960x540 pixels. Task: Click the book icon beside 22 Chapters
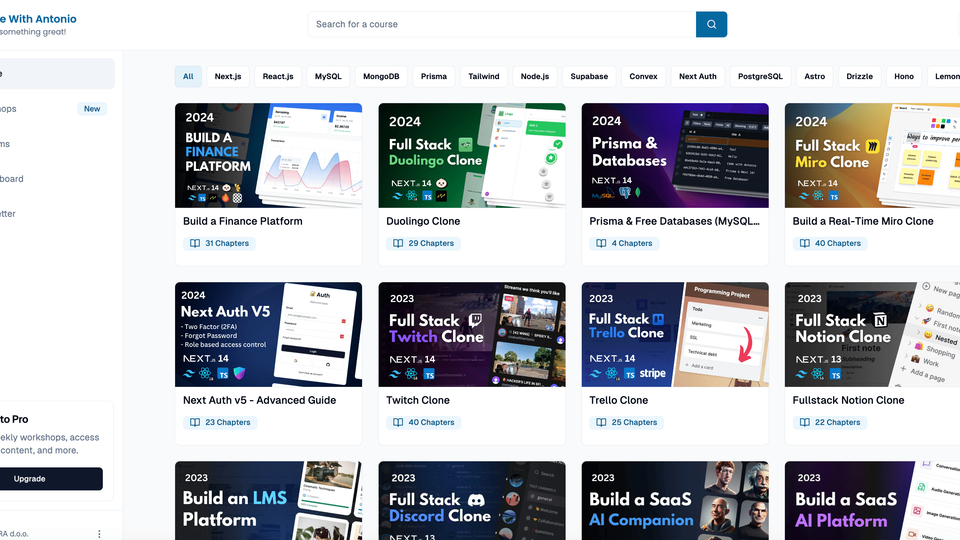coord(804,422)
